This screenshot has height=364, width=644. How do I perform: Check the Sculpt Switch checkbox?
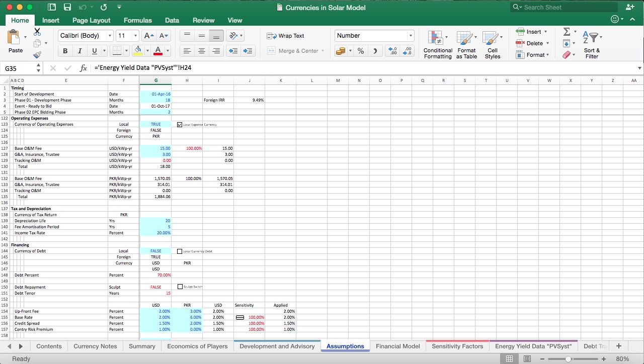point(180,287)
